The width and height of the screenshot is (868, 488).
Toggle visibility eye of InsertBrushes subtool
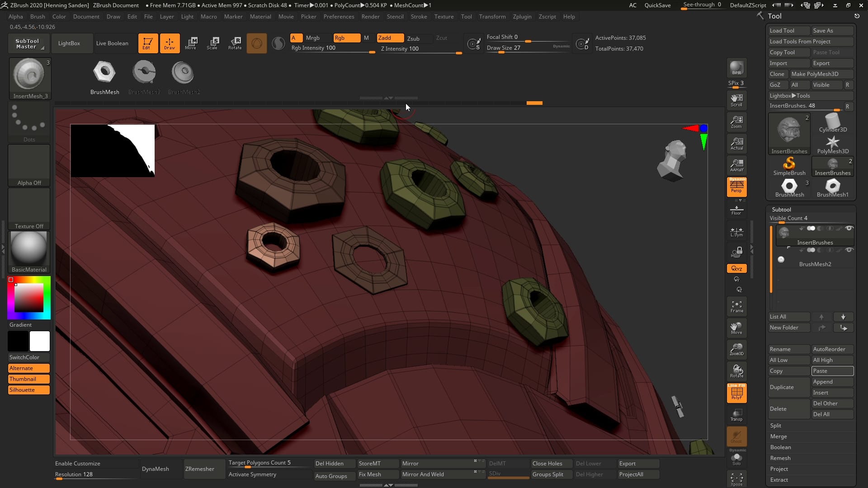[x=849, y=228]
